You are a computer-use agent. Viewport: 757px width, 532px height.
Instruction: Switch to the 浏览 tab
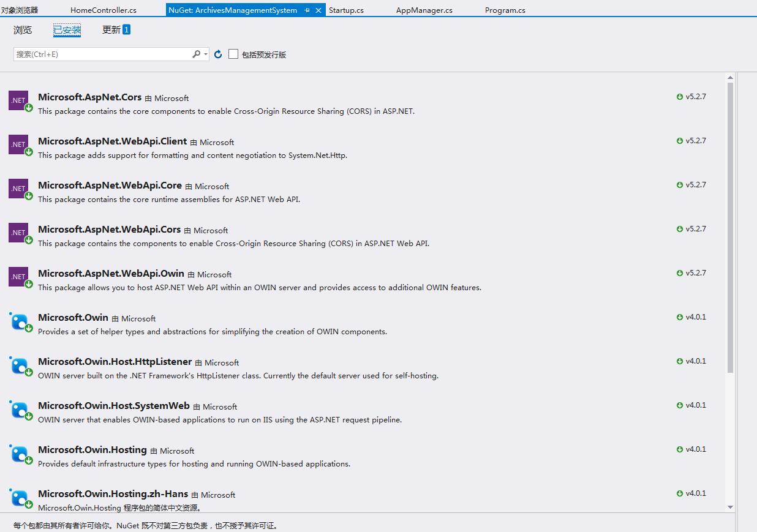pyautogui.click(x=23, y=30)
